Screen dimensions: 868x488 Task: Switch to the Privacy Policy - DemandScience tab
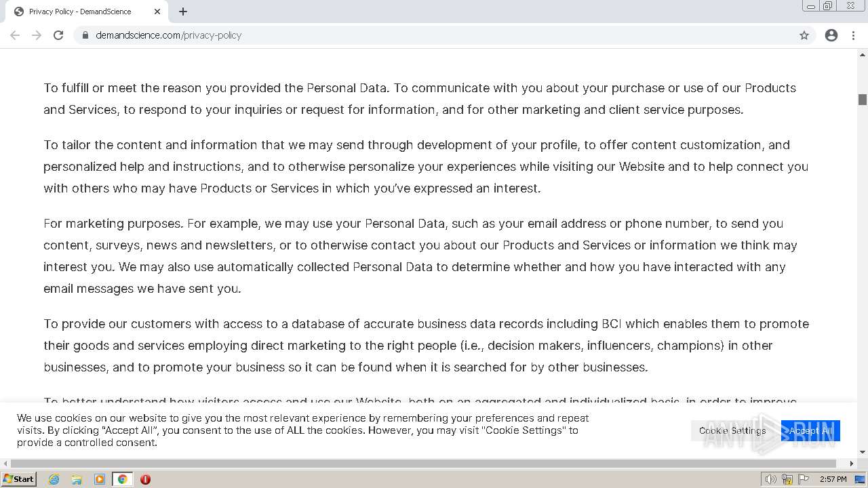click(80, 12)
